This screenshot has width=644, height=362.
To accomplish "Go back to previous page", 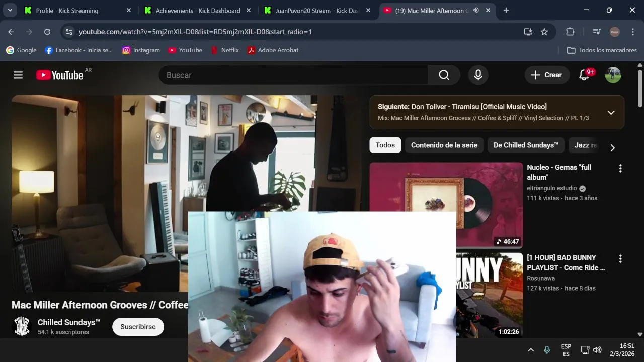I will pyautogui.click(x=11, y=32).
